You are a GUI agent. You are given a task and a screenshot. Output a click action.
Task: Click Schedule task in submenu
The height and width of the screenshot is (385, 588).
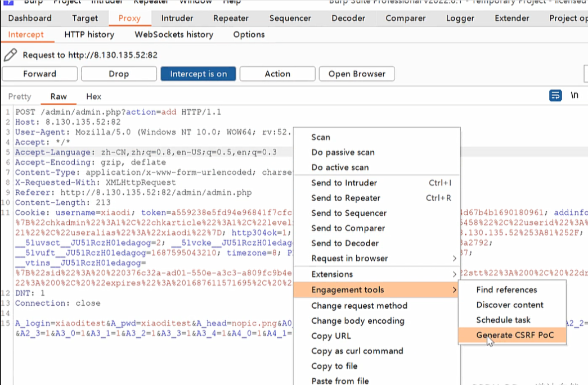click(x=512, y=320)
